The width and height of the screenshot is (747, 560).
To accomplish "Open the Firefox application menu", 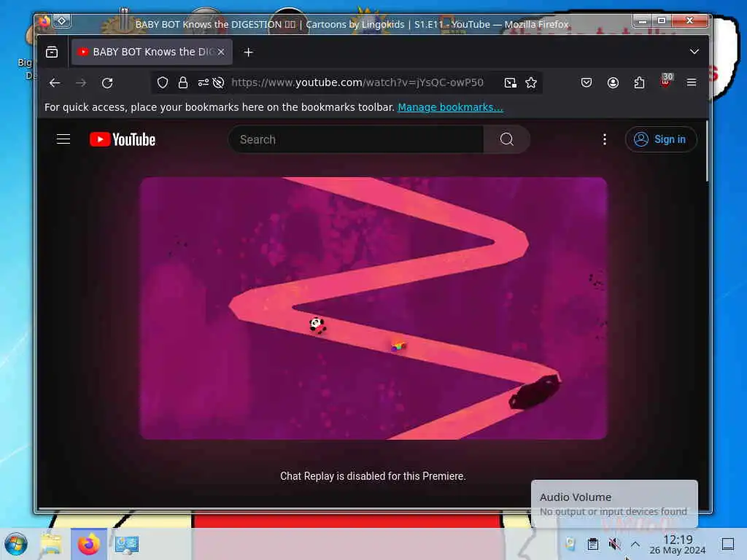I will coord(692,83).
